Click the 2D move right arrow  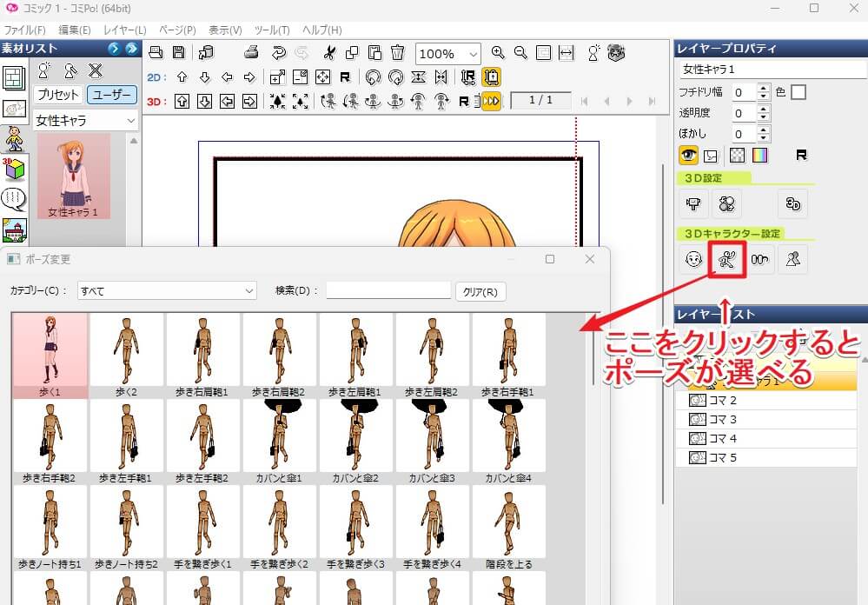[x=249, y=77]
